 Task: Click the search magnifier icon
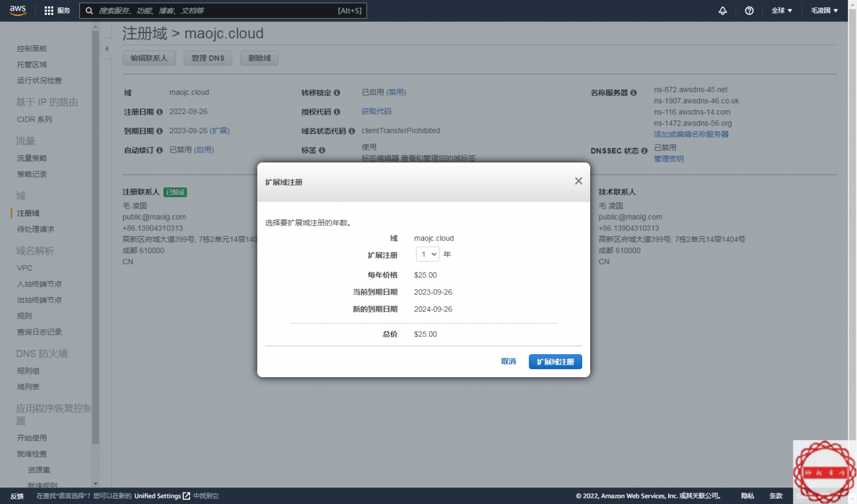89,10
